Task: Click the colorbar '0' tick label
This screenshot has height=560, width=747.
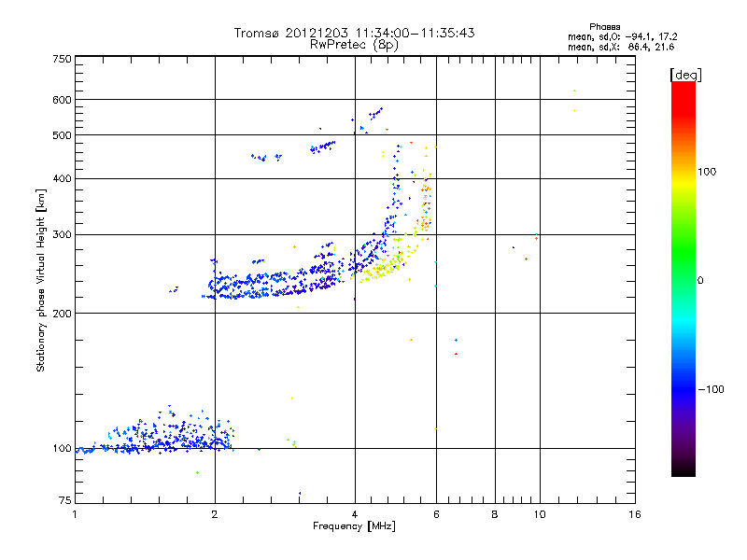Action: [700, 280]
